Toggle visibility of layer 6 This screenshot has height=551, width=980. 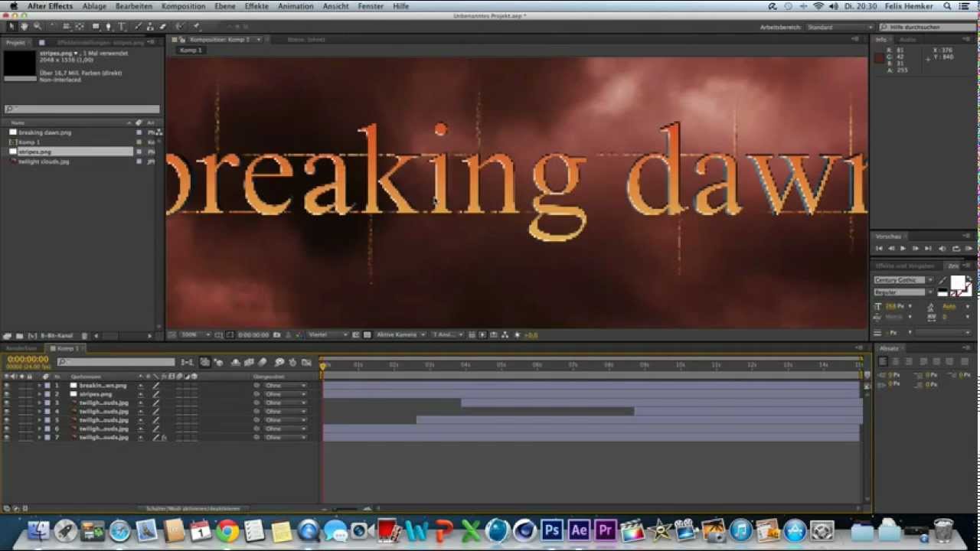coord(7,429)
